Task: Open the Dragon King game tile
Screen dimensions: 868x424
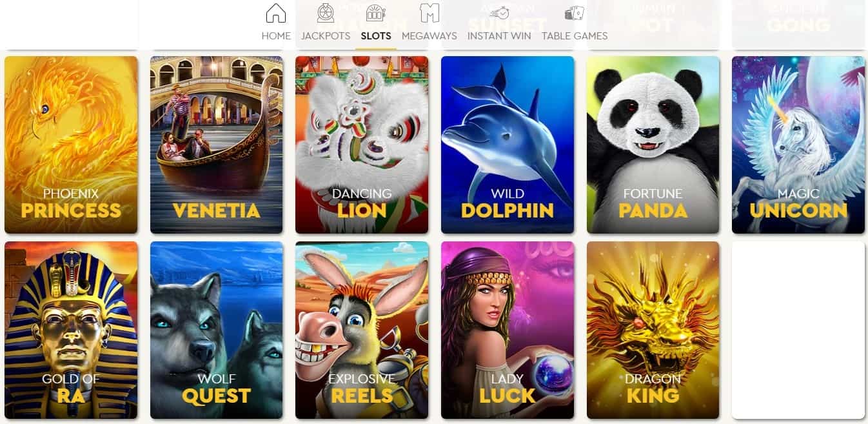Action: [x=653, y=330]
